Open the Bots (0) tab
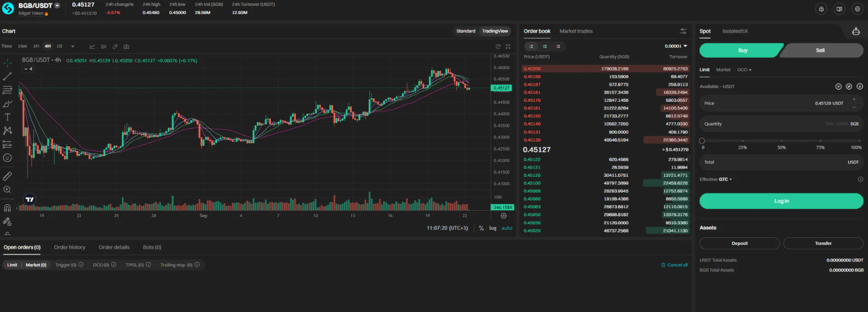This screenshot has width=868, height=312. [x=152, y=247]
